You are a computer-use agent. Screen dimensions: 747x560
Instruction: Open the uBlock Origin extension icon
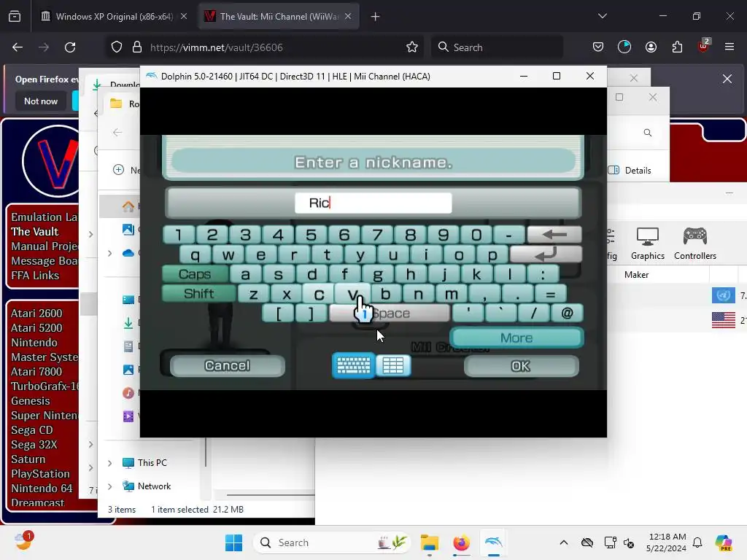tap(703, 46)
